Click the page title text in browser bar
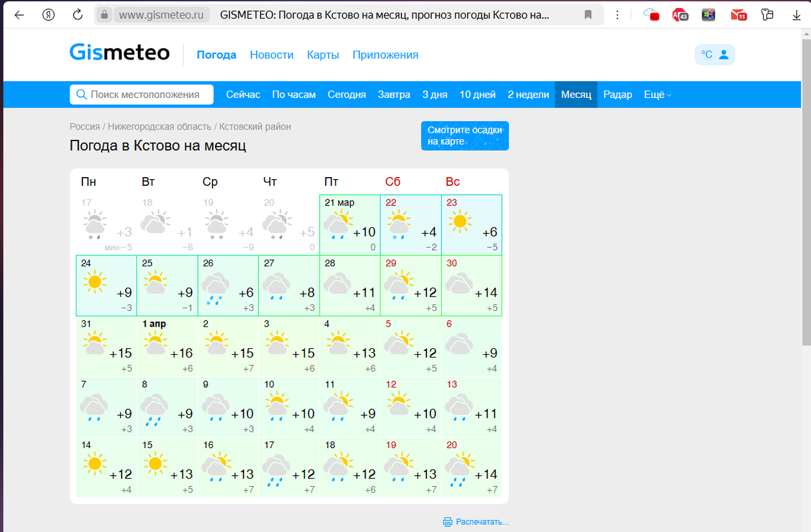 pyautogui.click(x=385, y=14)
